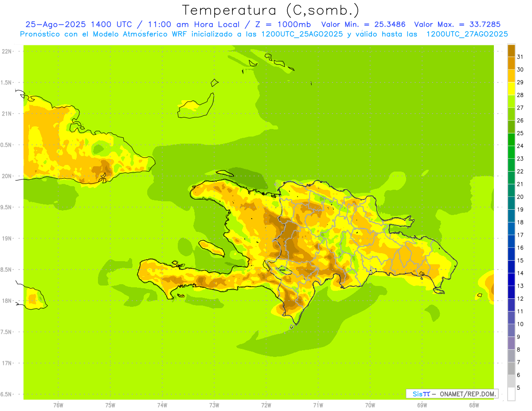This screenshot has height=411, width=532.
Task: Click the '70W' longitude axis label
Action: tap(370, 405)
